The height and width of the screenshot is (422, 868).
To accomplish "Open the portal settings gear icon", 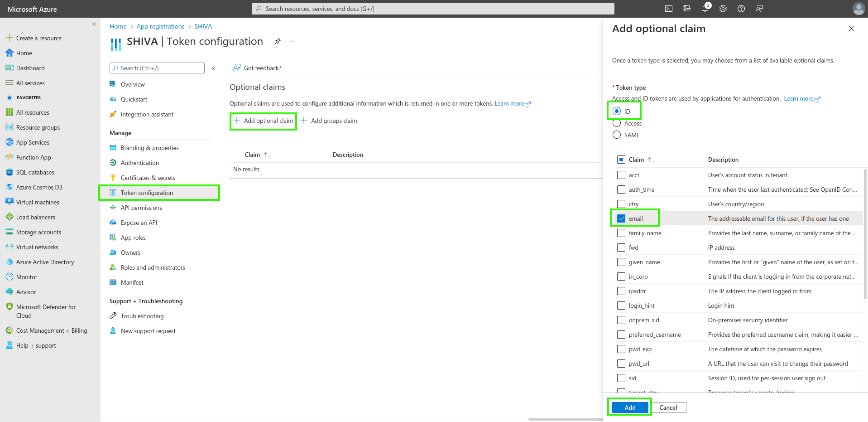I will pos(723,9).
